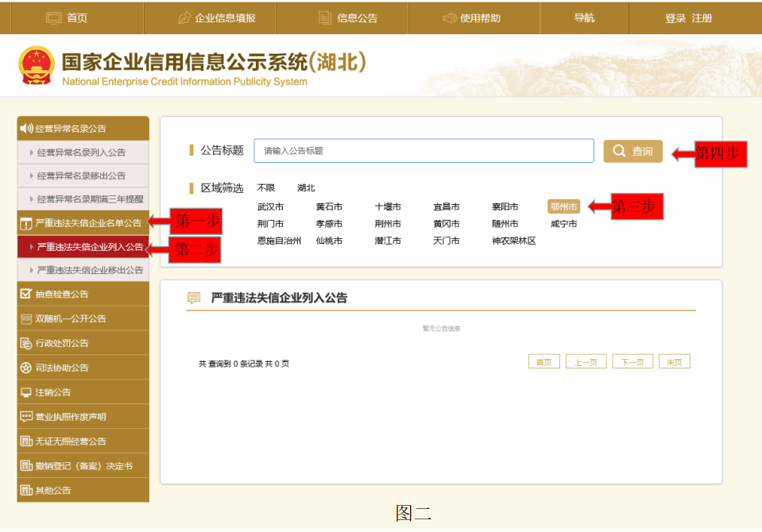Click the icon beside 其他公告

[x=26, y=490]
